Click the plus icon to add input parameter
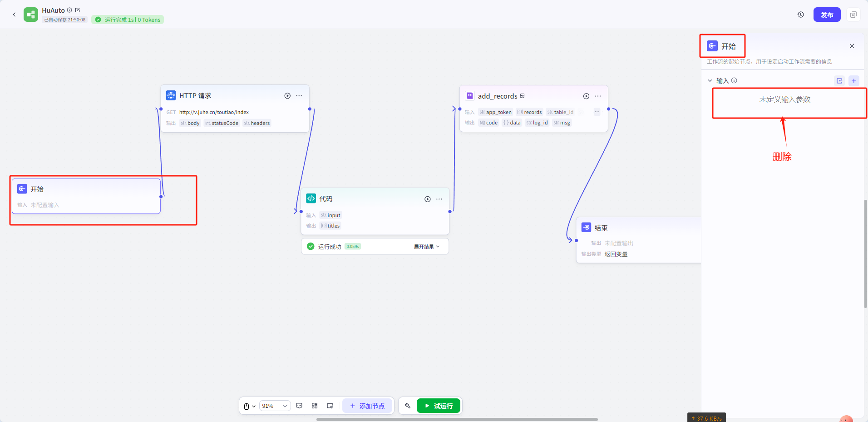This screenshot has height=422, width=868. tap(853, 81)
